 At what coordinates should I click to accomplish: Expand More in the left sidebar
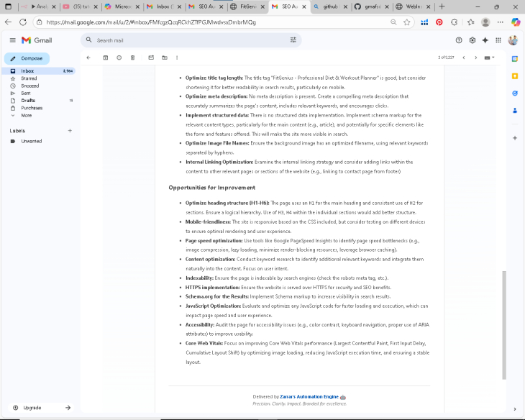[x=26, y=115]
